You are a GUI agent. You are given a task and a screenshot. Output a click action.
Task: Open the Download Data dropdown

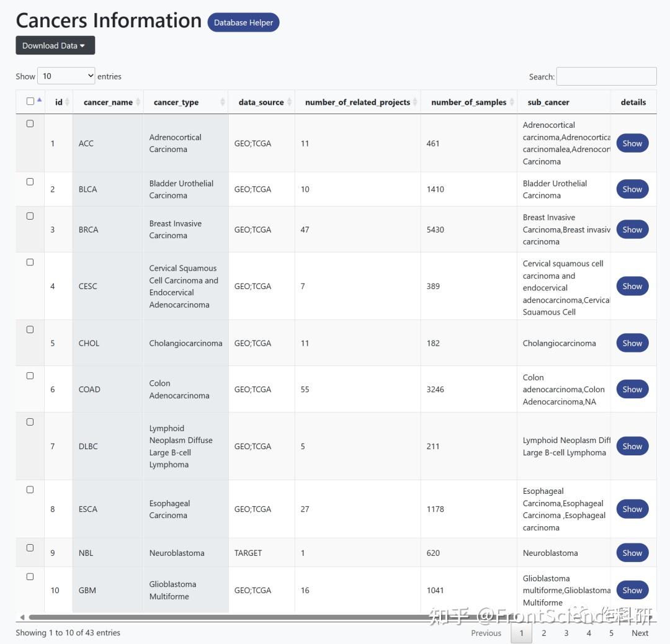click(55, 45)
